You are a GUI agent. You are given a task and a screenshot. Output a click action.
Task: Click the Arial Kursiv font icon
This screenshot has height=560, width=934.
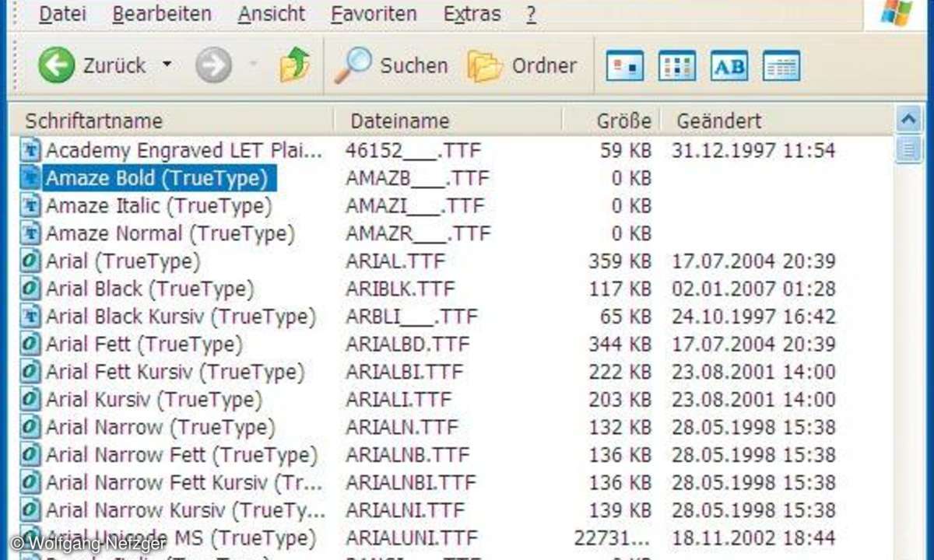(30, 399)
